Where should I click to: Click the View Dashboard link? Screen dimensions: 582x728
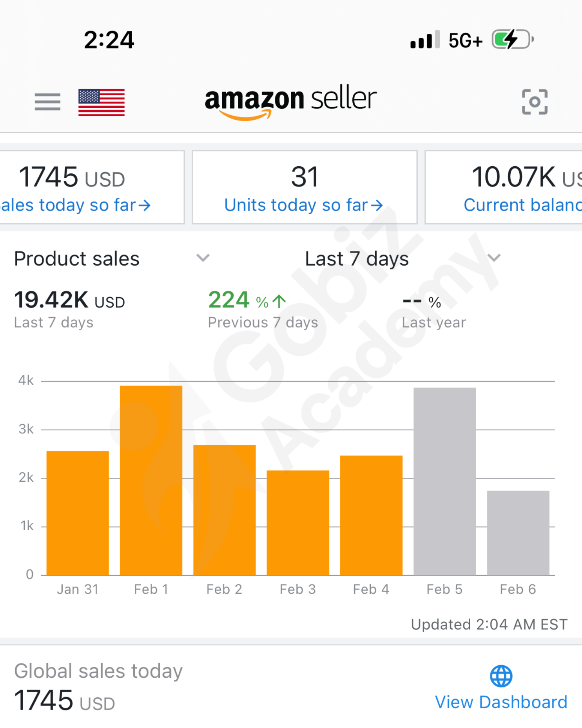(x=501, y=702)
